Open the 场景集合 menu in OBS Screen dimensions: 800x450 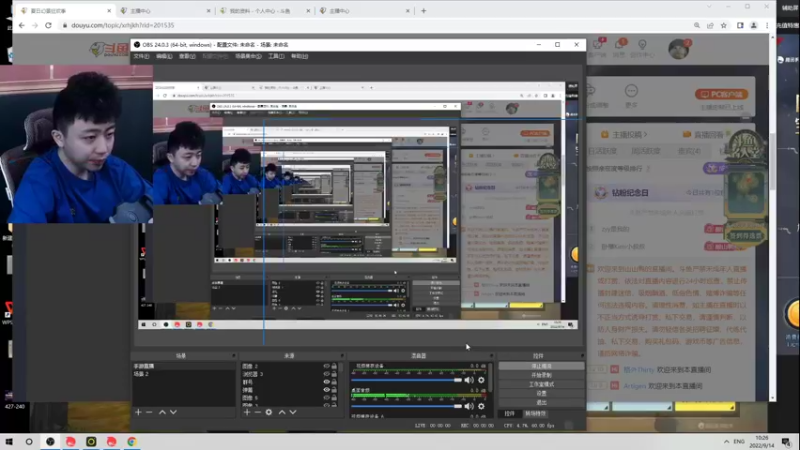(248, 56)
